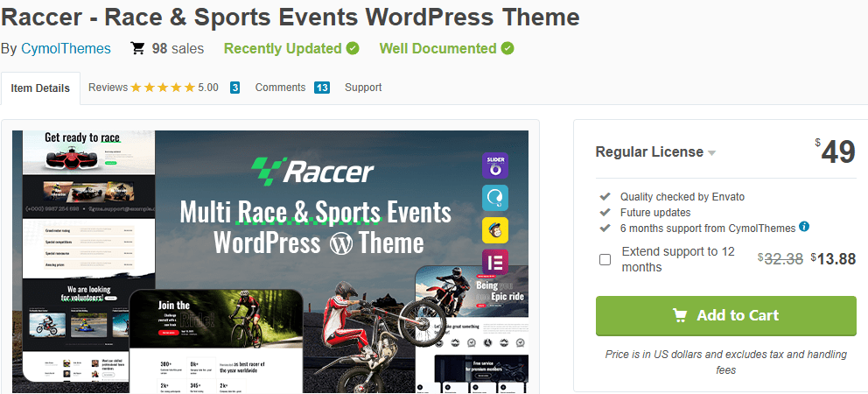Click the struck-through $32.38 price
Image resolution: width=868 pixels, height=394 pixels.
[x=780, y=259]
